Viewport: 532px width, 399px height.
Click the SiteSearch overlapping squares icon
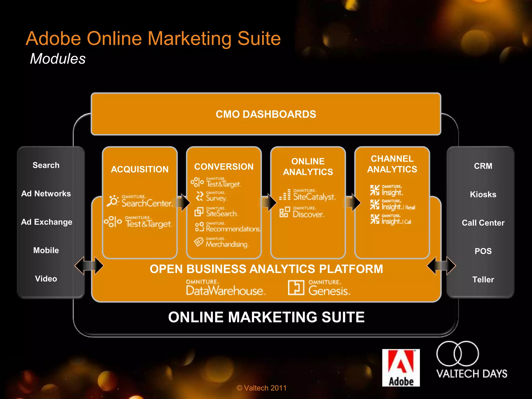point(199,212)
